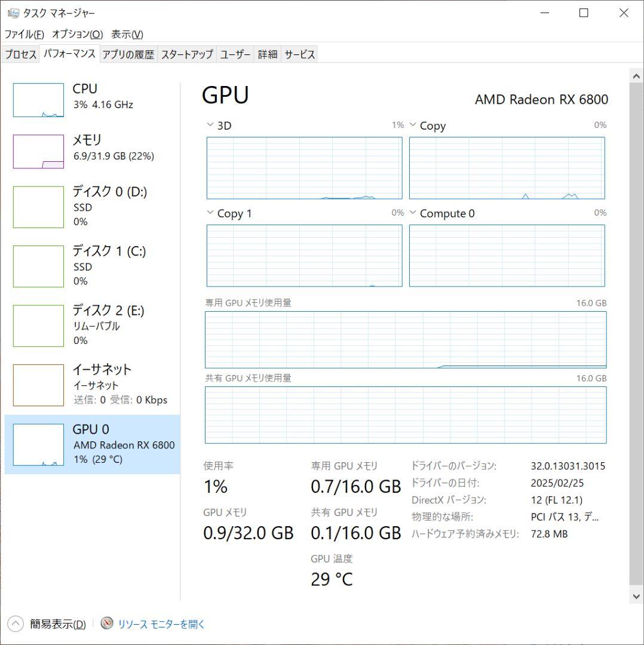Switch to the ユーザー tab
Image resolution: width=644 pixels, height=645 pixels.
coord(235,54)
